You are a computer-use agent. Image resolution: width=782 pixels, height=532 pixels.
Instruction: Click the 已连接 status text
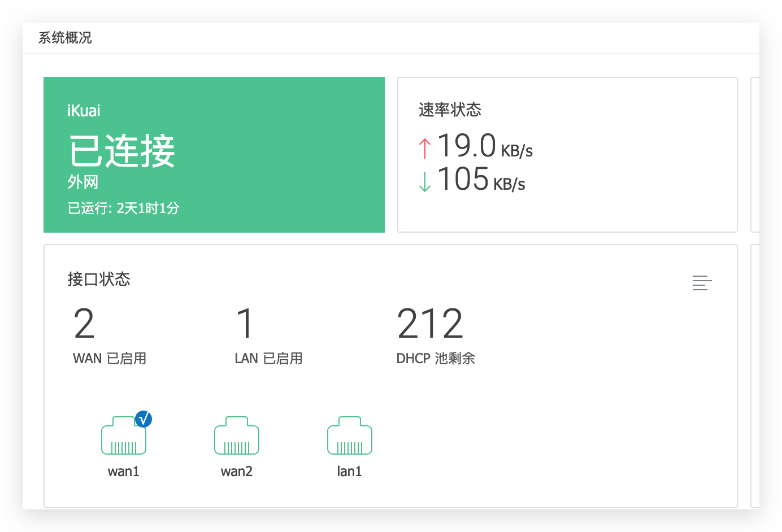(121, 151)
